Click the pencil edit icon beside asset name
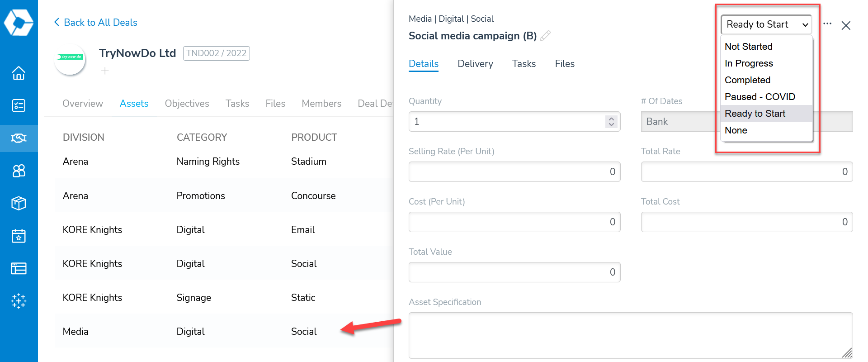The height and width of the screenshot is (362, 868). pyautogui.click(x=546, y=35)
